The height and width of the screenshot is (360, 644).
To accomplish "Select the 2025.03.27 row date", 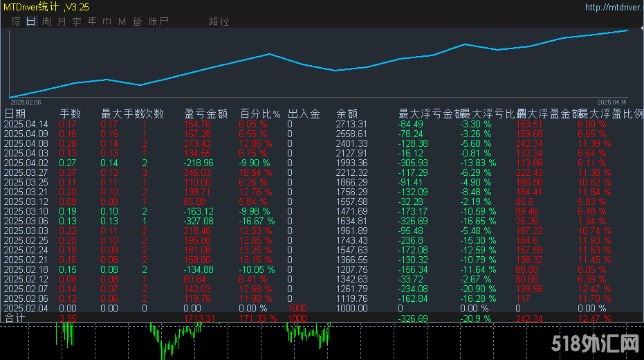I will (26, 172).
